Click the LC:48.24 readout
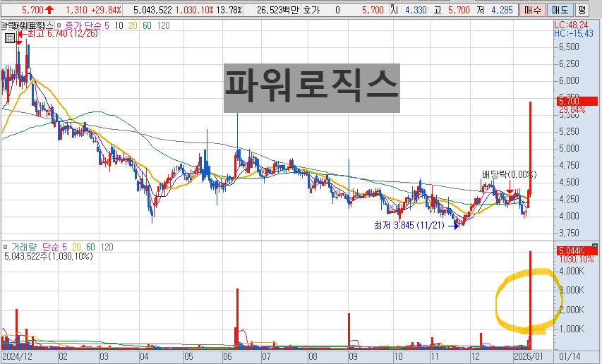Viewport: 602px width, 364px height. point(571,25)
